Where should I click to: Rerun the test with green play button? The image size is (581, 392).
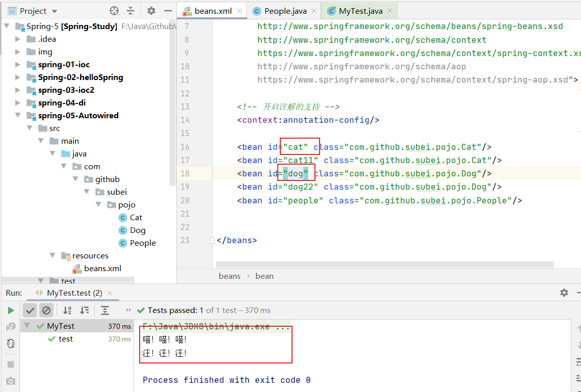(11, 310)
